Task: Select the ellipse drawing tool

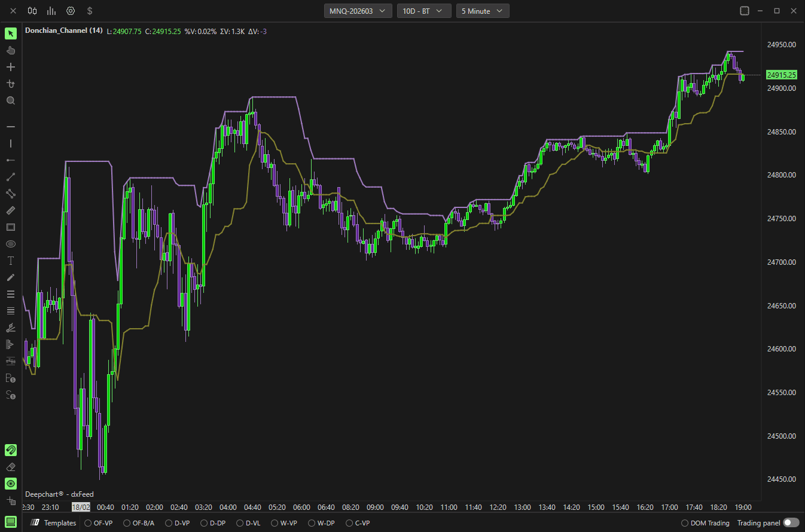Action: (x=11, y=244)
